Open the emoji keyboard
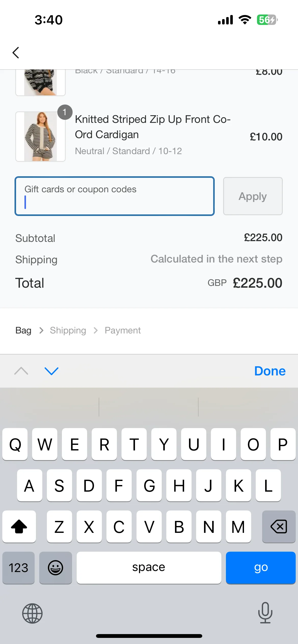 56,567
